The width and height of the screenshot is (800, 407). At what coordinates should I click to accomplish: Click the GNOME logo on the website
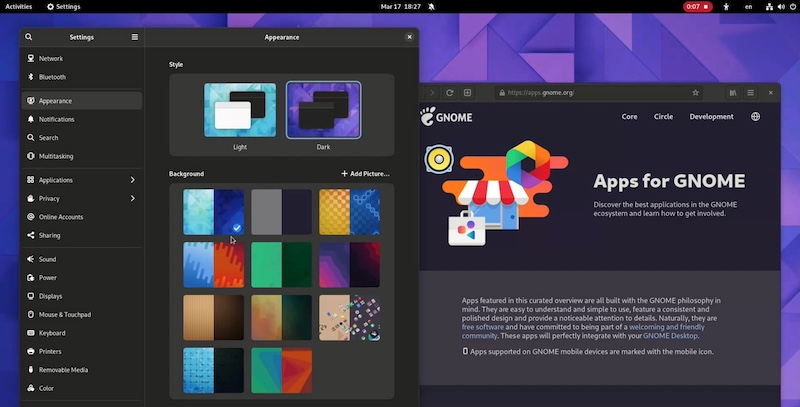446,117
